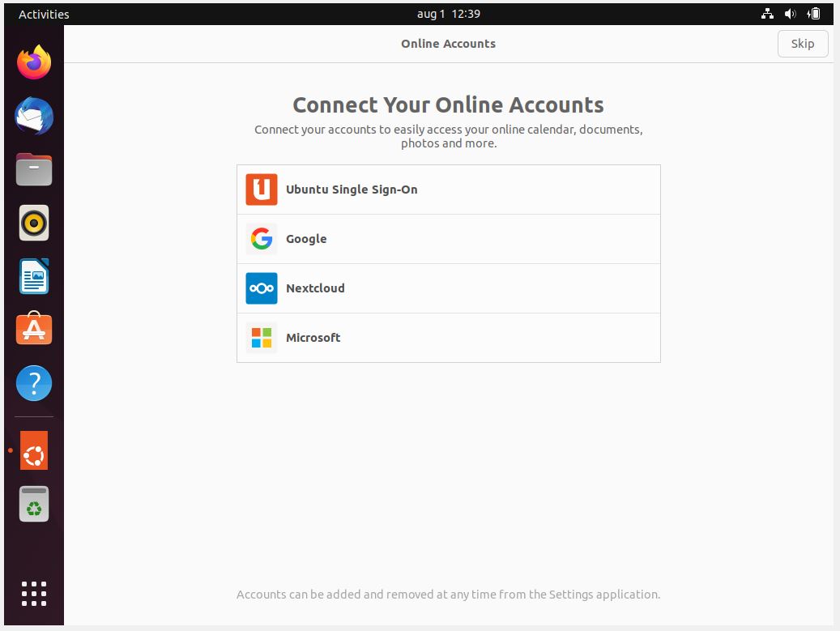The image size is (840, 631).
Task: Launch Rhythmbox music player from the dock
Action: (34, 223)
